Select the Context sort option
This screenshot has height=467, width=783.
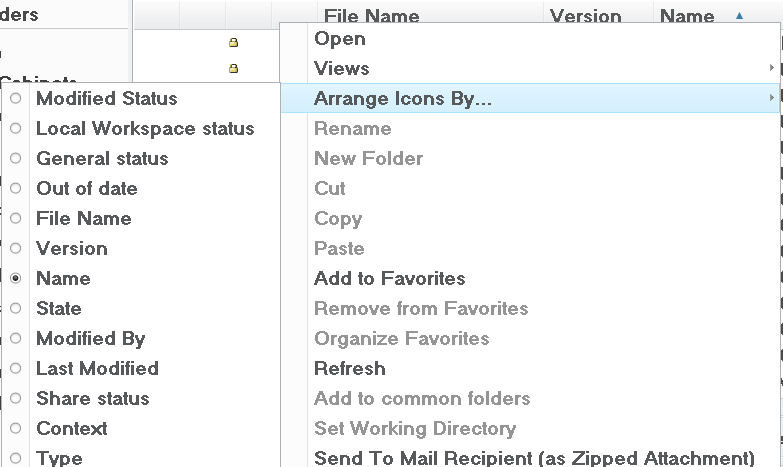click(x=72, y=428)
